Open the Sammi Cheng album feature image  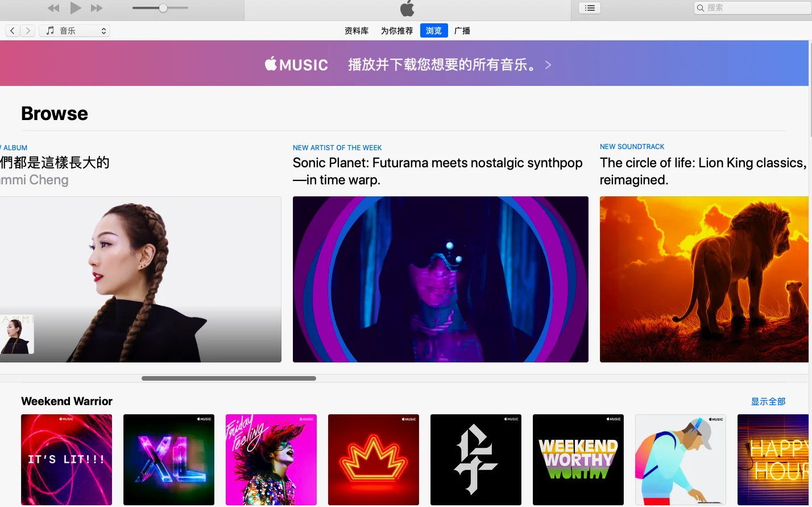point(140,279)
